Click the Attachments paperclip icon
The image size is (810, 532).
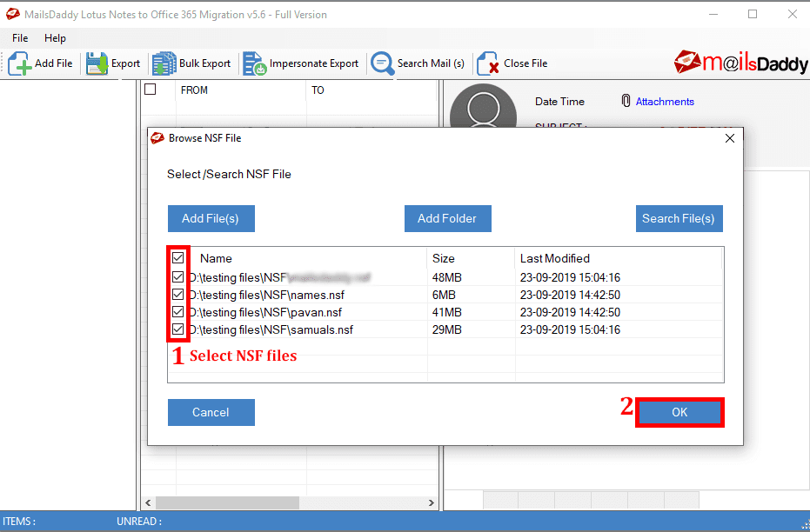626,101
